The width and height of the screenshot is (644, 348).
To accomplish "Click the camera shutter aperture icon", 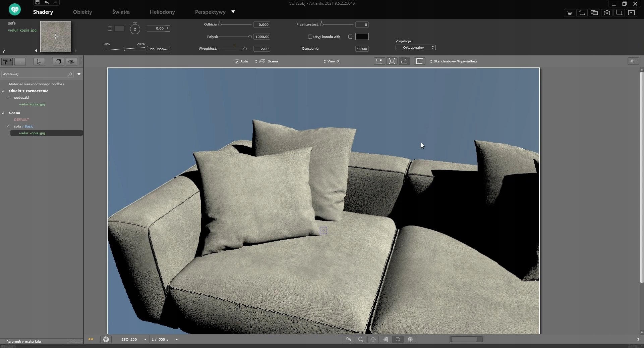I will click(x=106, y=339).
